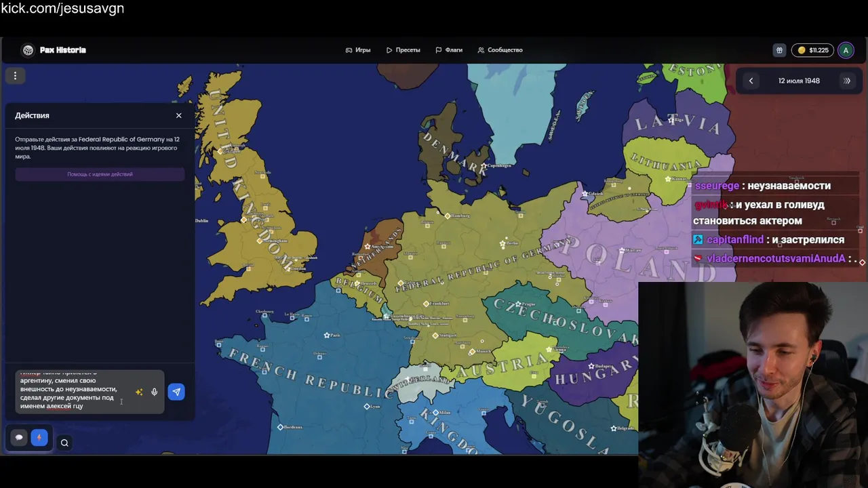
Task: Select the lightning actions mode button
Action: pyautogui.click(x=39, y=438)
